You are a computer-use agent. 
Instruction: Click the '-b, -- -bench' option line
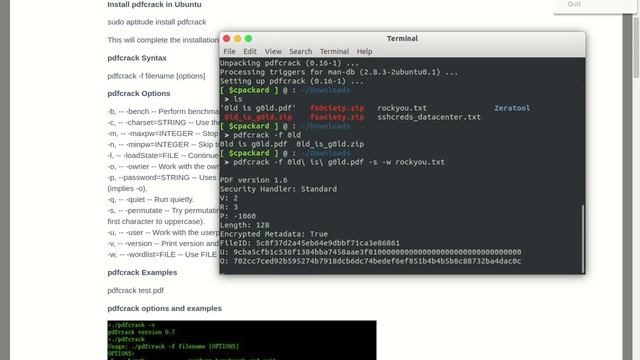click(x=163, y=111)
